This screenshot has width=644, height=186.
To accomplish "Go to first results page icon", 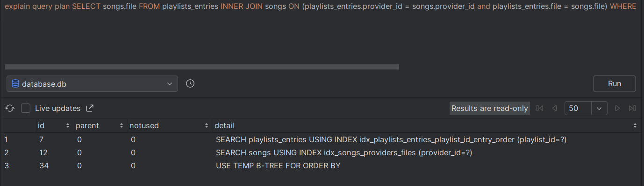I will pos(540,108).
